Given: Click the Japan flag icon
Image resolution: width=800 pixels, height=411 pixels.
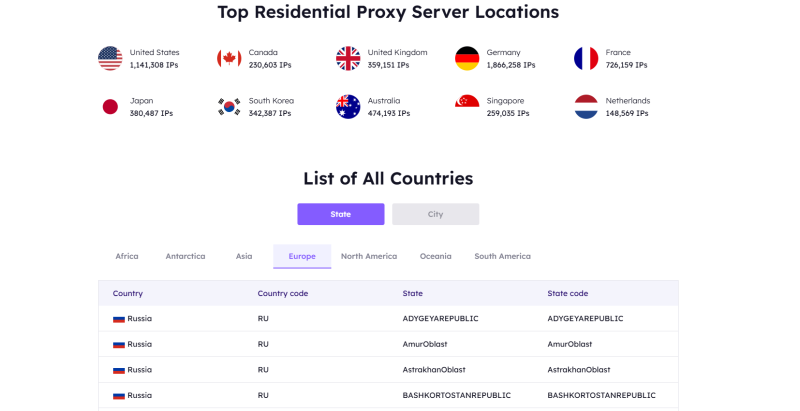Looking at the screenshot, I should click(x=110, y=107).
